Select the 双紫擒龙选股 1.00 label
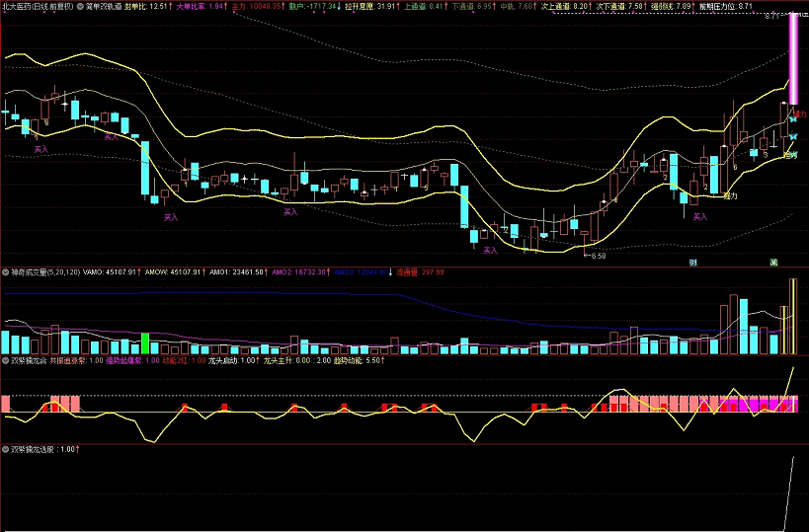 [44, 449]
